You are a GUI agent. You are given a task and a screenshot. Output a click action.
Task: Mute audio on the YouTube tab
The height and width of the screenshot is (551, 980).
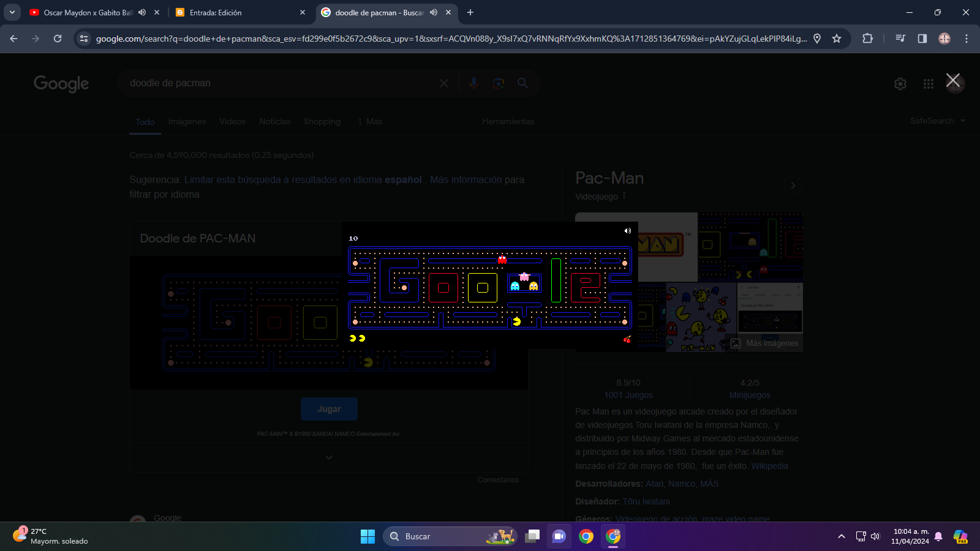tap(142, 12)
